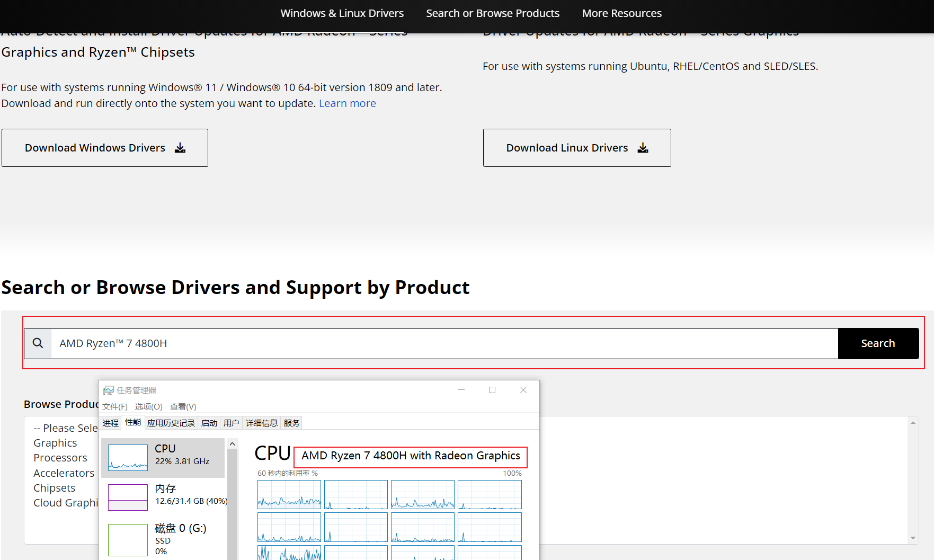Choose Processors in product category list
Image resolution: width=934 pixels, height=560 pixels.
[60, 458]
